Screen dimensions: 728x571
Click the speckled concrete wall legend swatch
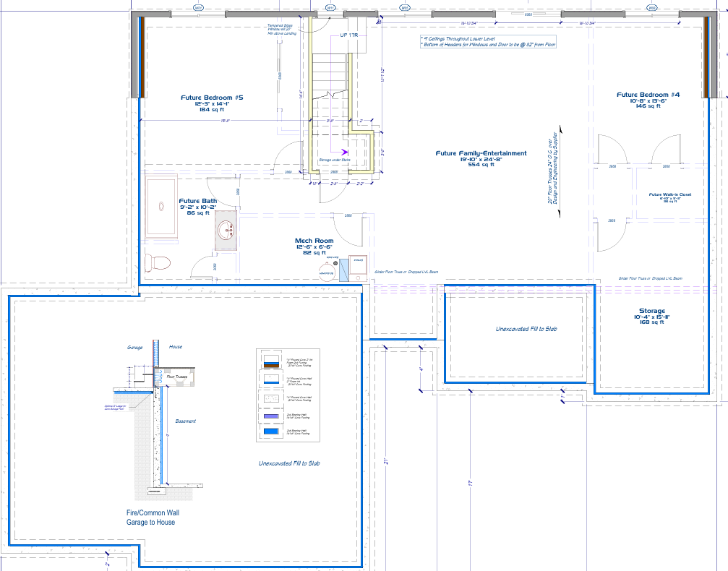click(270, 398)
